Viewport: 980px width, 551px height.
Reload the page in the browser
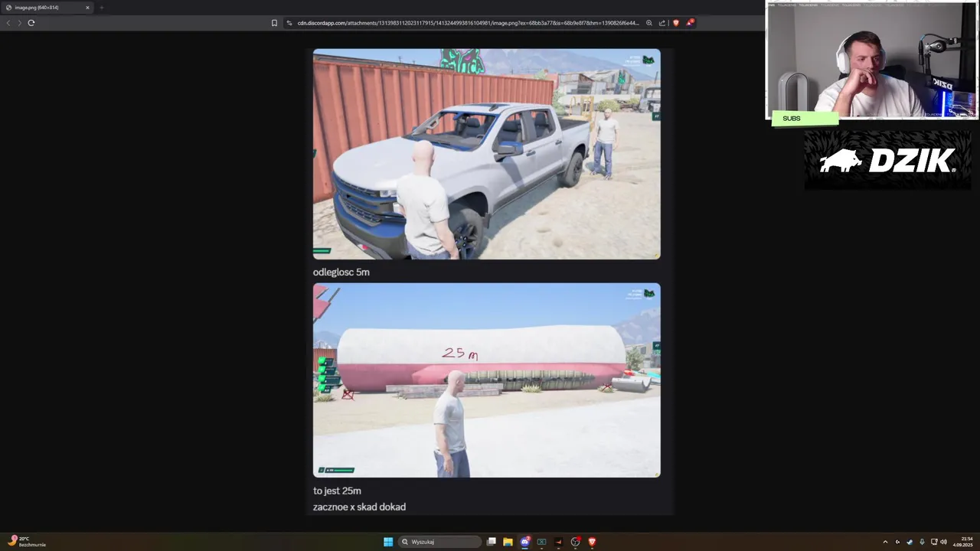coord(31,23)
